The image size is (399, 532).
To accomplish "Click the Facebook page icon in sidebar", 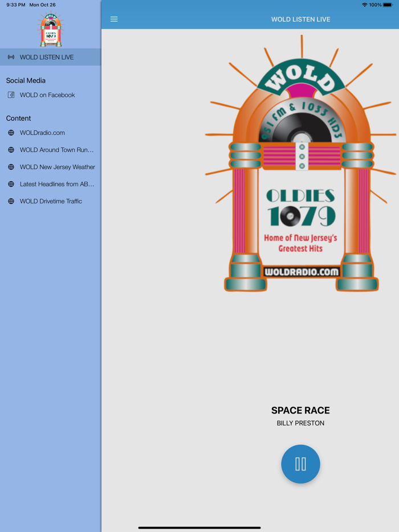I will [x=11, y=95].
